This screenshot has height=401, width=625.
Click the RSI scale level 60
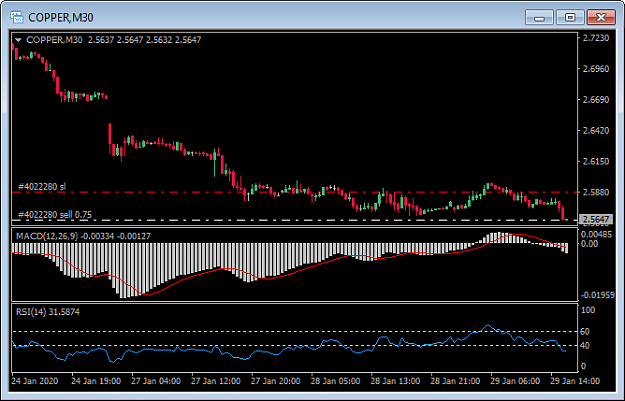586,332
